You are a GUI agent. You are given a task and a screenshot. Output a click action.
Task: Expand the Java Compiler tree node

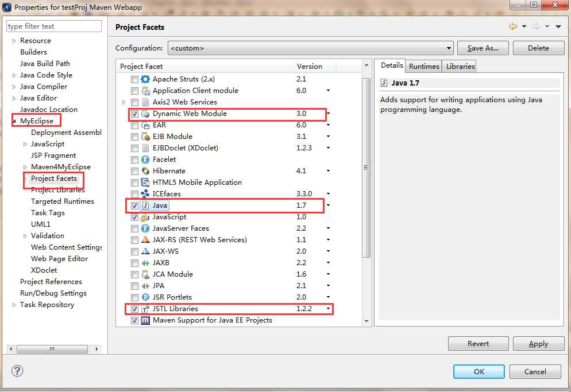(14, 87)
